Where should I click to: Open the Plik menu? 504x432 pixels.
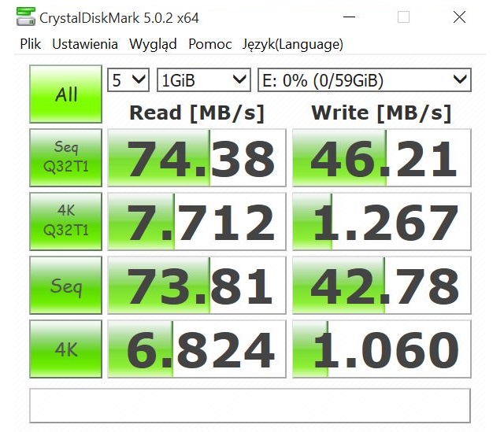click(30, 44)
